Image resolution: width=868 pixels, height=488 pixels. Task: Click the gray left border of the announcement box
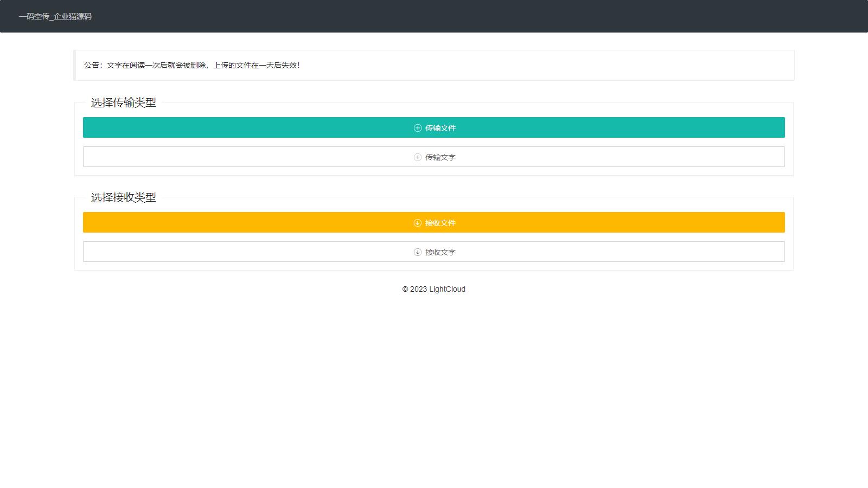point(74,65)
